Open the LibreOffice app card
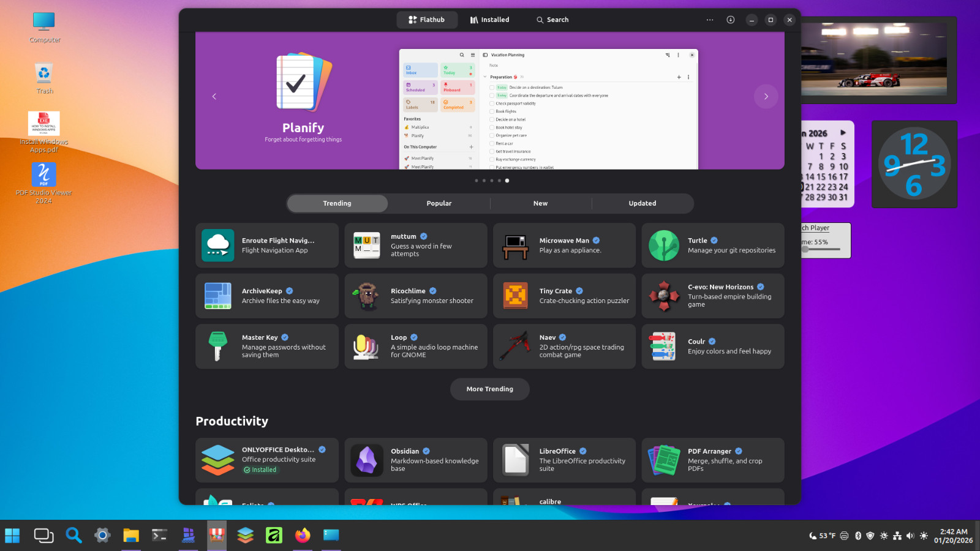This screenshot has width=980, height=551. (564, 460)
